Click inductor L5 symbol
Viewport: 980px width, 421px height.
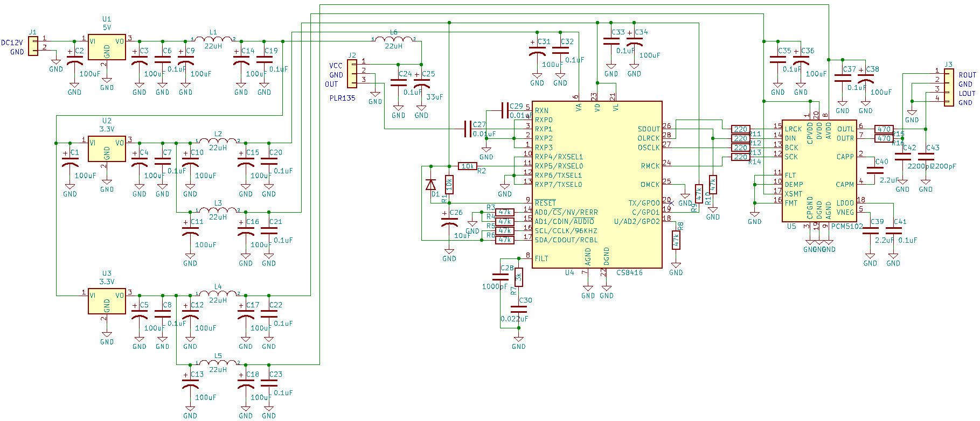[x=218, y=363]
